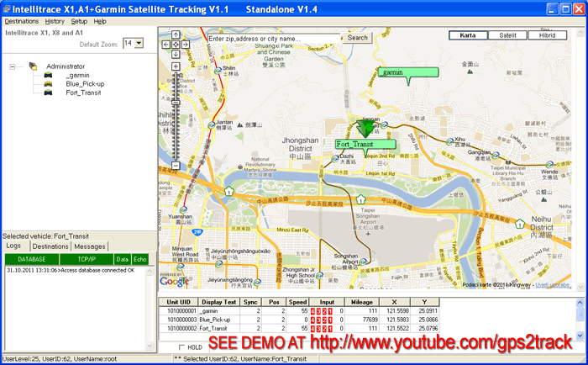Switch map to Satelit view
Image resolution: width=588 pixels, height=365 pixels.
coord(507,35)
